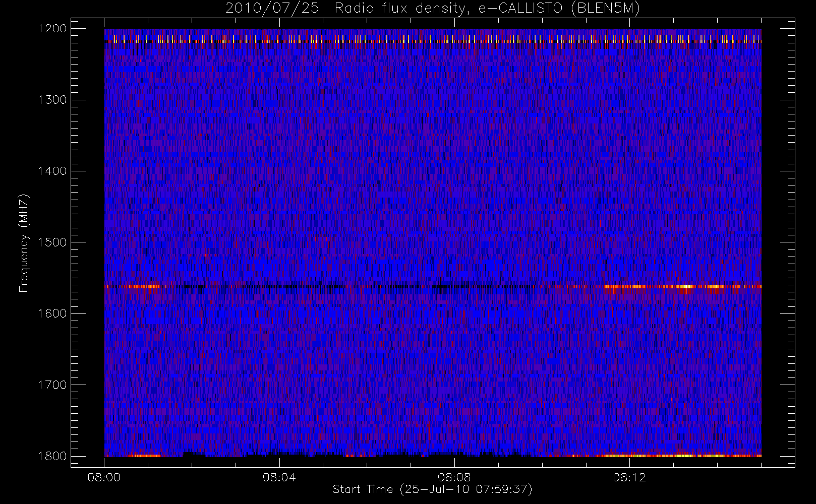
Task: Click the bright yellow burst near 1560 MHz after 08:12
Action: pyautogui.click(x=683, y=287)
